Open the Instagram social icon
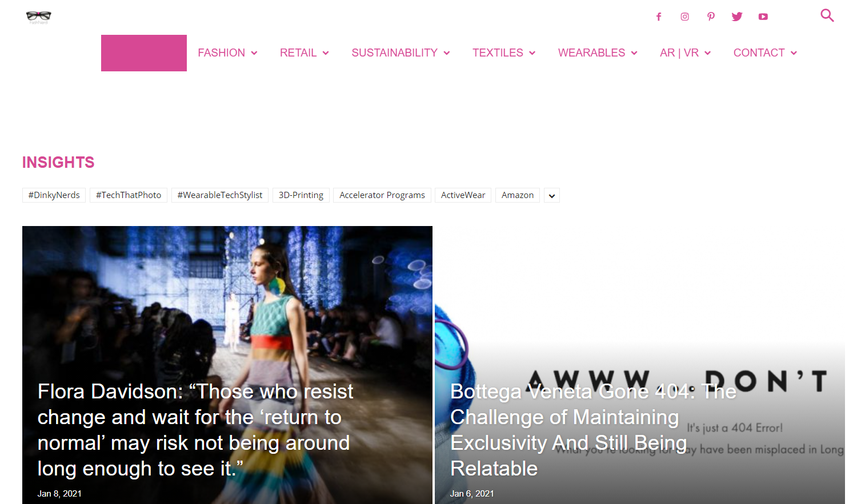 pos(684,17)
